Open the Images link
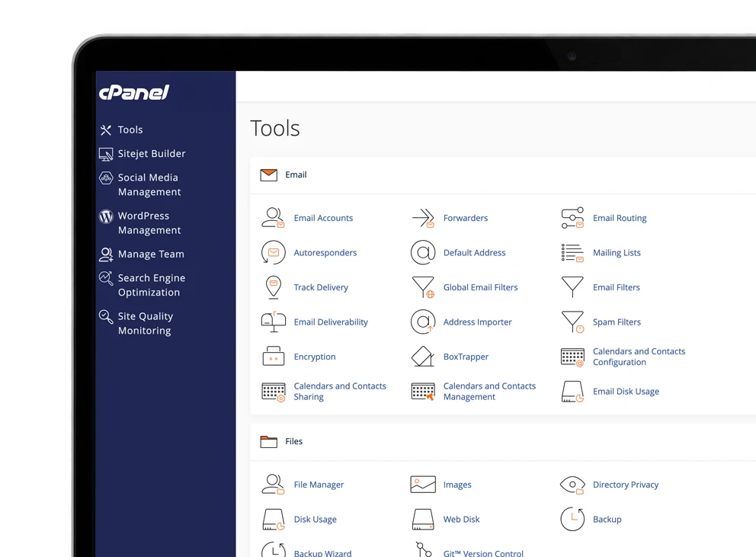 (x=457, y=485)
